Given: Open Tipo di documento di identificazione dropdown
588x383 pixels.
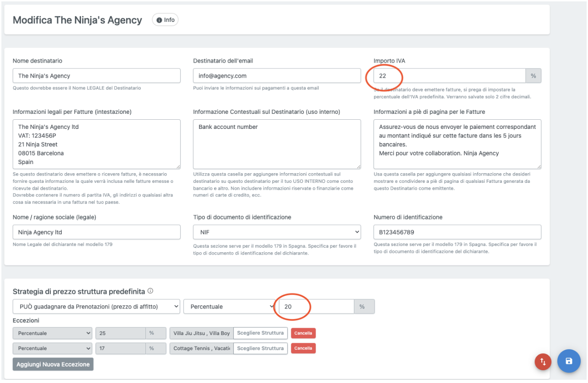Looking at the screenshot, I should [277, 232].
